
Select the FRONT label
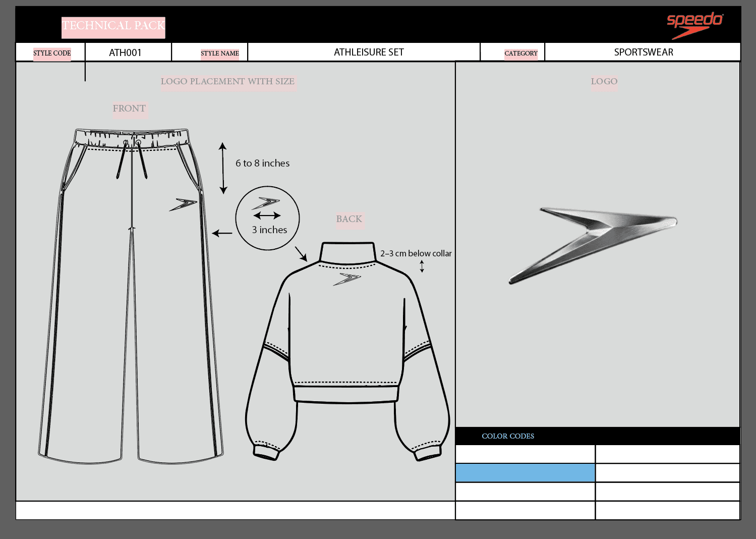point(129,109)
